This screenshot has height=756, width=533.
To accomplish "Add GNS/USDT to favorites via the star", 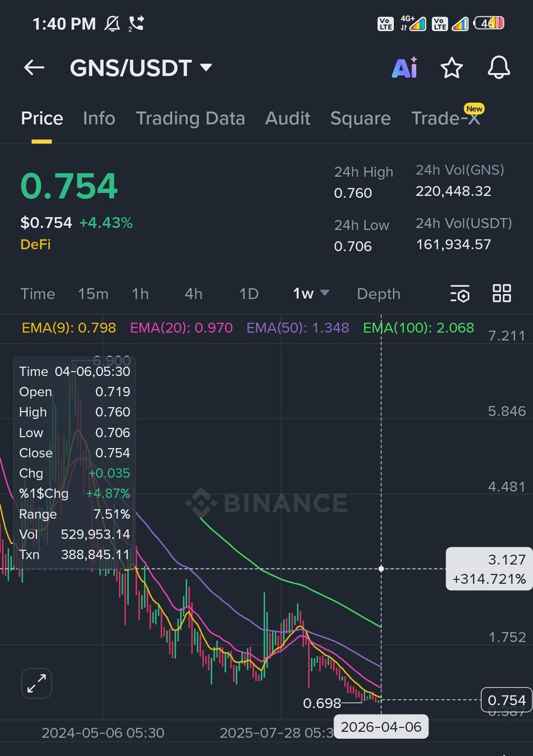I will pyautogui.click(x=452, y=68).
